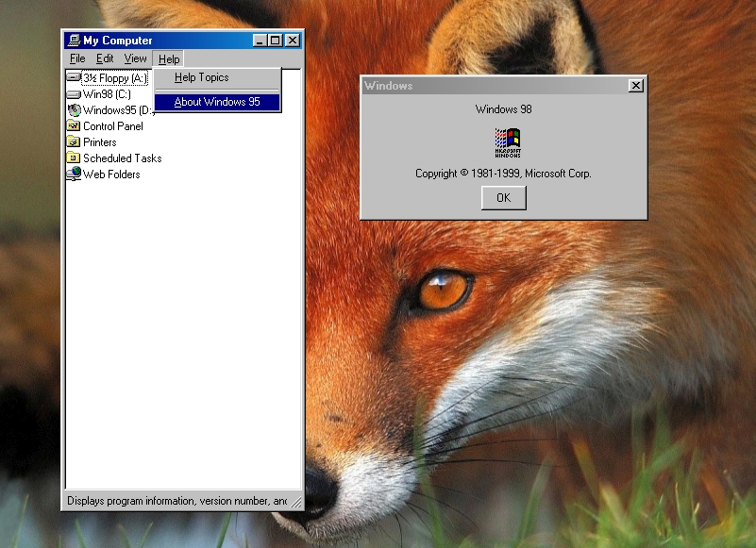Select the Win98 (C:) drive icon
756x548 pixels.
[x=74, y=94]
